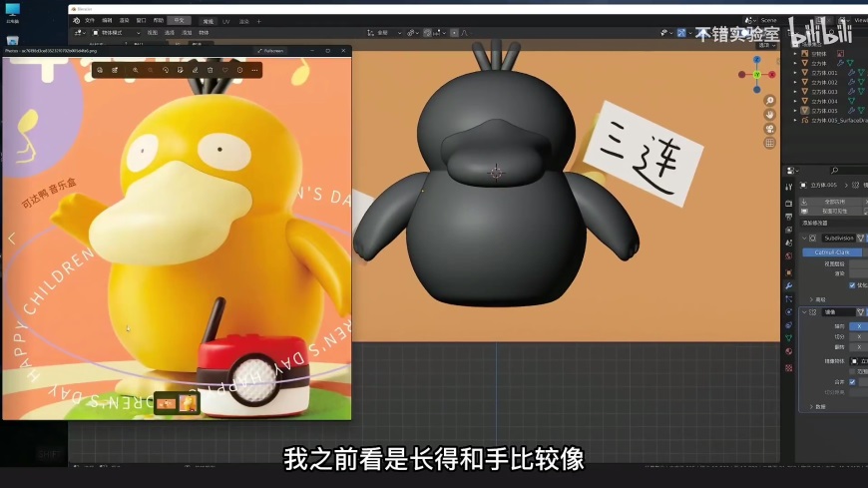Expand the 立方体.001 outliner row

(795, 73)
